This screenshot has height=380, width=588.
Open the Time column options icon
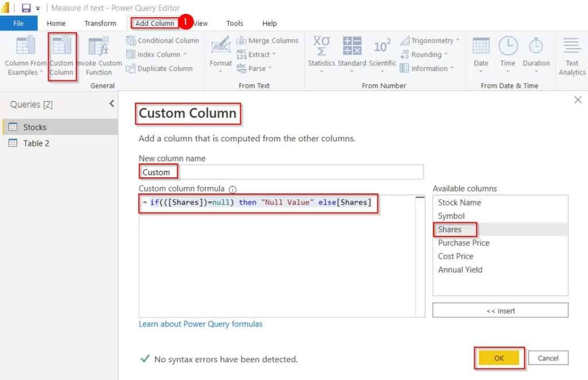[508, 46]
